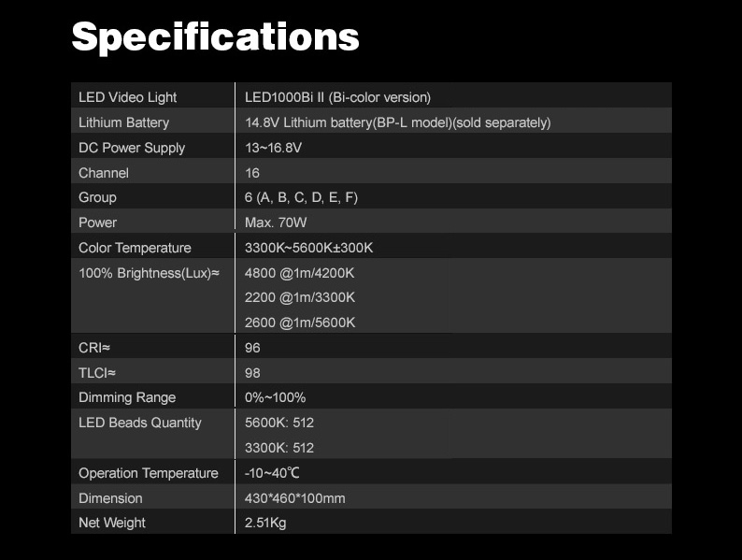The width and height of the screenshot is (742, 560).
Task: Click the Specifications heading
Action: pyautogui.click(x=215, y=37)
